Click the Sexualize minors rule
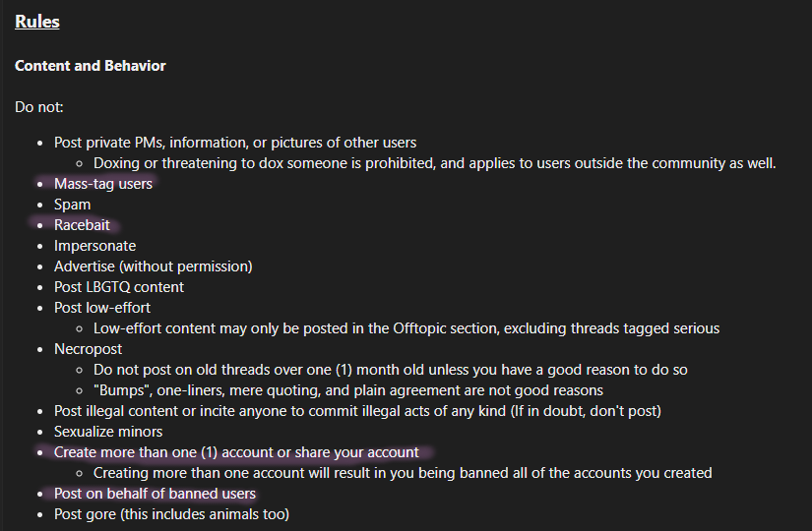 coord(108,432)
